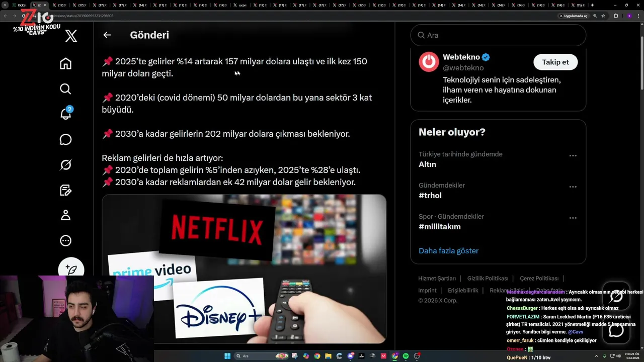Click the Windows taskbar search box
644x362 pixels.
click(x=262, y=356)
